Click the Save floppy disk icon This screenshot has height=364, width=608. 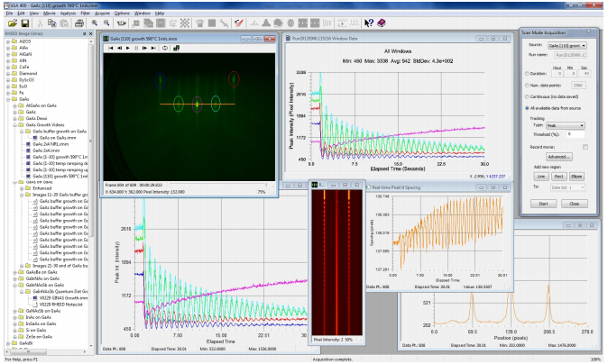tap(25, 23)
